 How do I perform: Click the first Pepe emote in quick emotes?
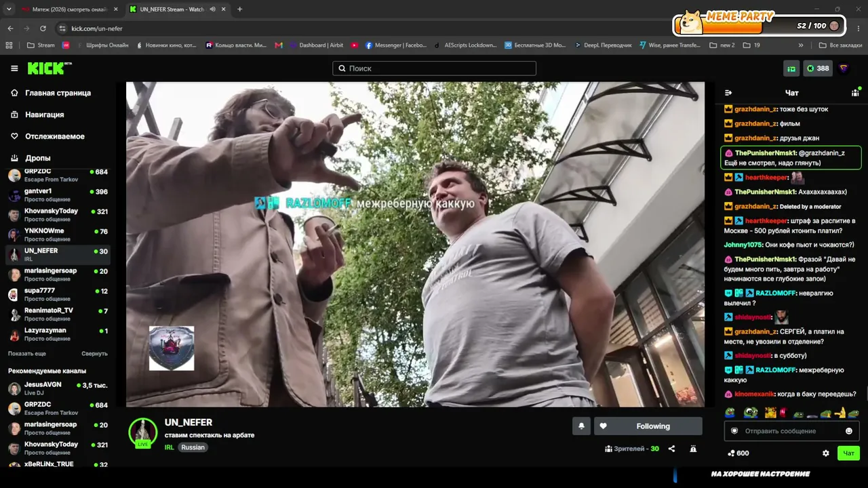(x=730, y=413)
